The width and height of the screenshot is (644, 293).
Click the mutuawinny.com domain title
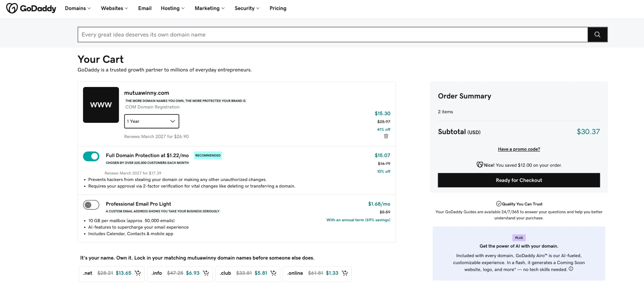point(147,93)
